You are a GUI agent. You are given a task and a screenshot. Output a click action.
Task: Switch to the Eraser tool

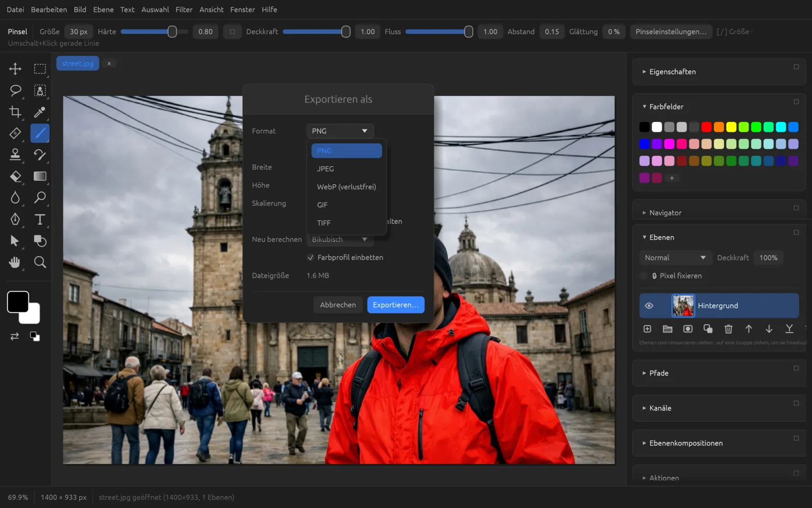pyautogui.click(x=15, y=176)
